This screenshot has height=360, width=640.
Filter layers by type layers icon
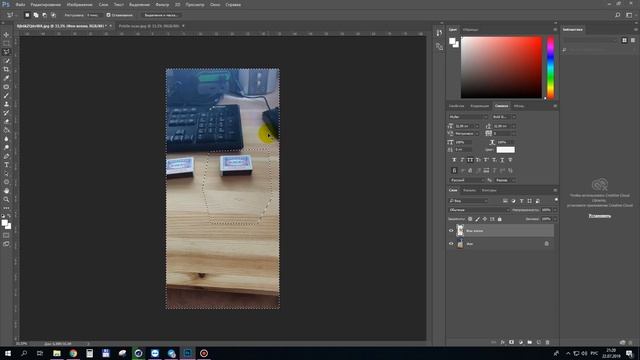tap(521, 201)
